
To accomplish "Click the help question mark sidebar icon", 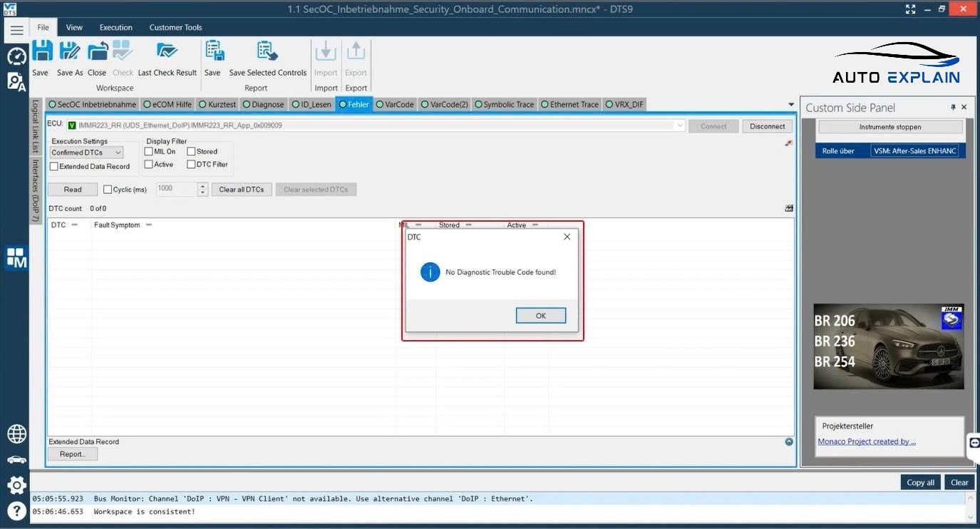I will click(x=16, y=510).
